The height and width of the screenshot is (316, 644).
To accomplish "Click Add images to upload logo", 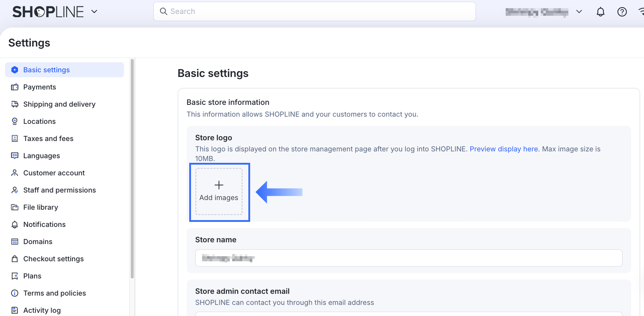I will coord(219,191).
